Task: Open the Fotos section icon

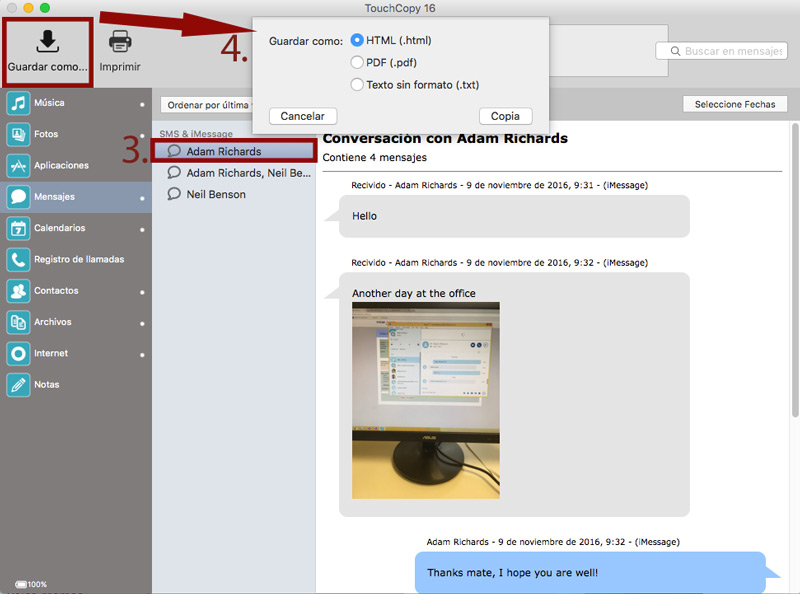Action: [x=18, y=134]
